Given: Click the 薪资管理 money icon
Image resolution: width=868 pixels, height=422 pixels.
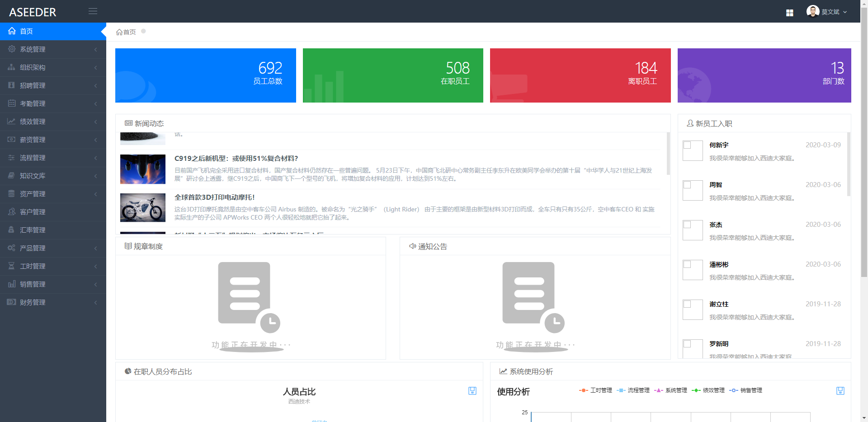Looking at the screenshot, I should (x=12, y=139).
